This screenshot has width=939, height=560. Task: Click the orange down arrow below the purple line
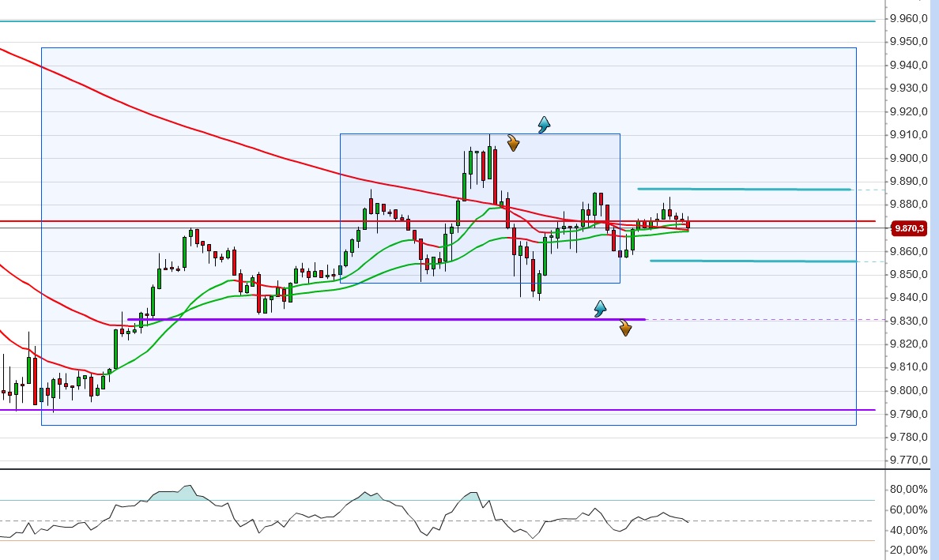point(625,329)
